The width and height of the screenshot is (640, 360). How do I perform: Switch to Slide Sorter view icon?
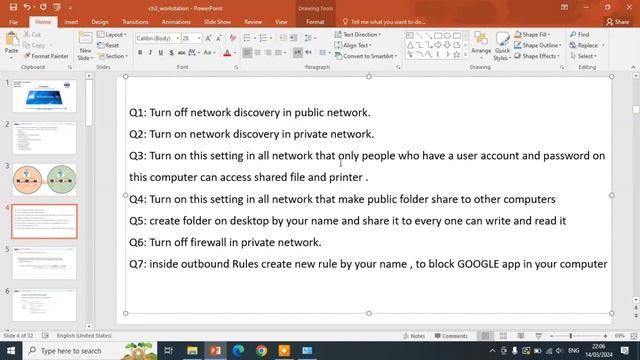point(503,336)
